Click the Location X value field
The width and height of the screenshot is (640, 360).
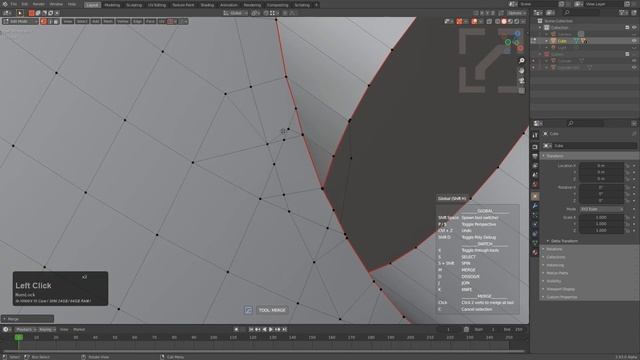(601, 166)
